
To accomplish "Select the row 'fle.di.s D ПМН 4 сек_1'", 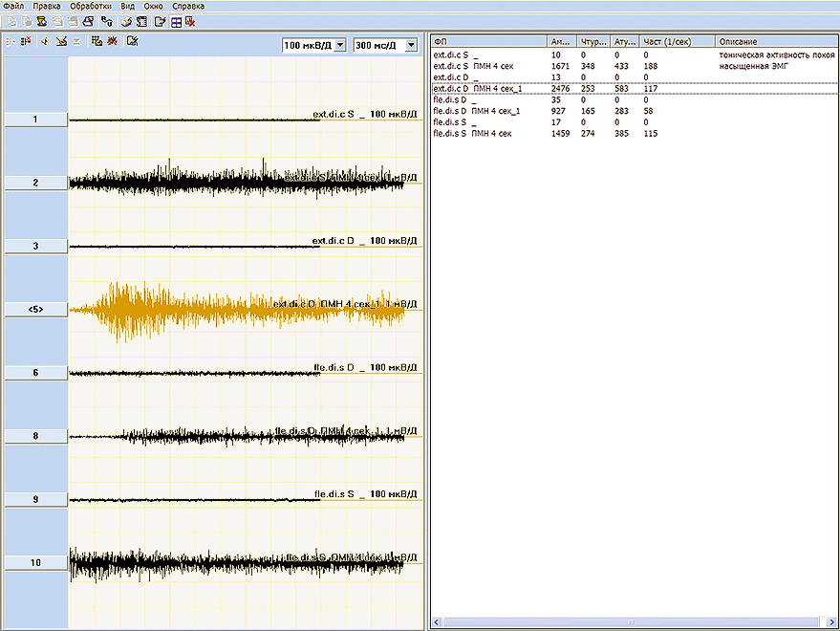I will (635, 111).
